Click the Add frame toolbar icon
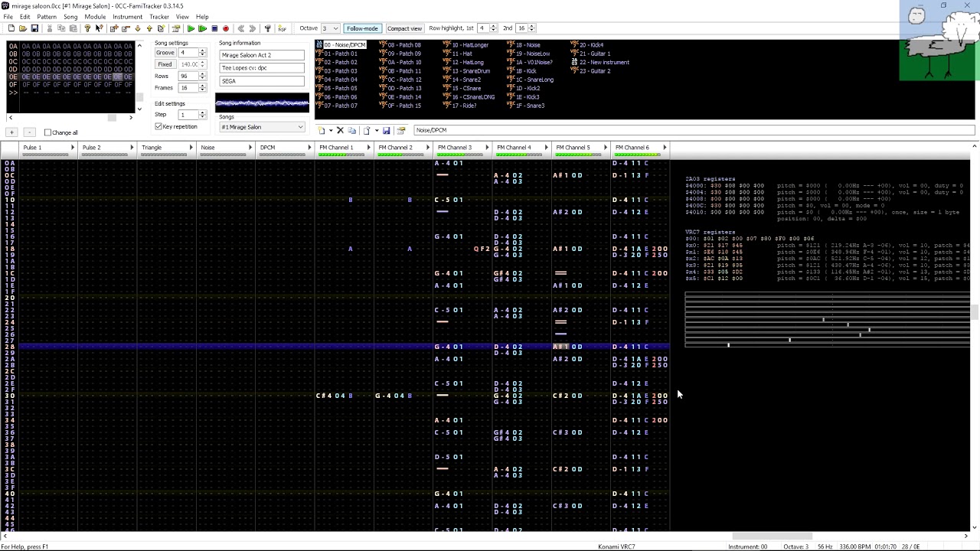980x551 pixels. click(x=114, y=28)
